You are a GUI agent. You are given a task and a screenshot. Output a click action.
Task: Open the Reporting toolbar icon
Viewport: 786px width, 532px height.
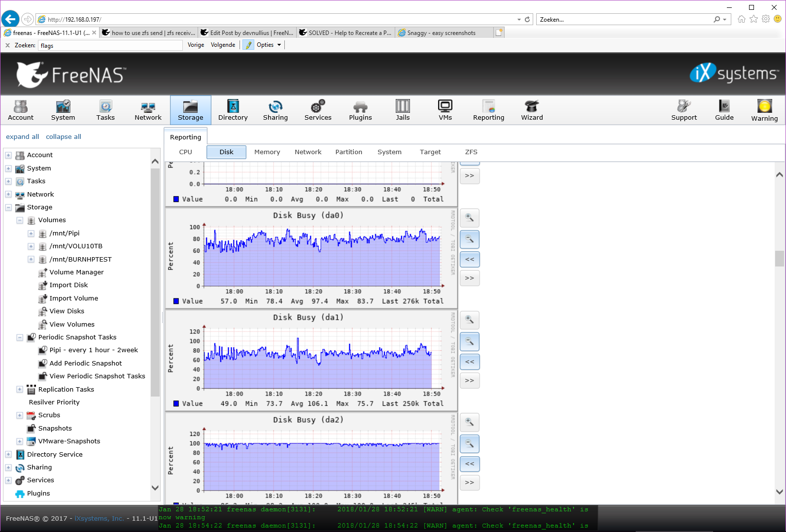point(489,110)
